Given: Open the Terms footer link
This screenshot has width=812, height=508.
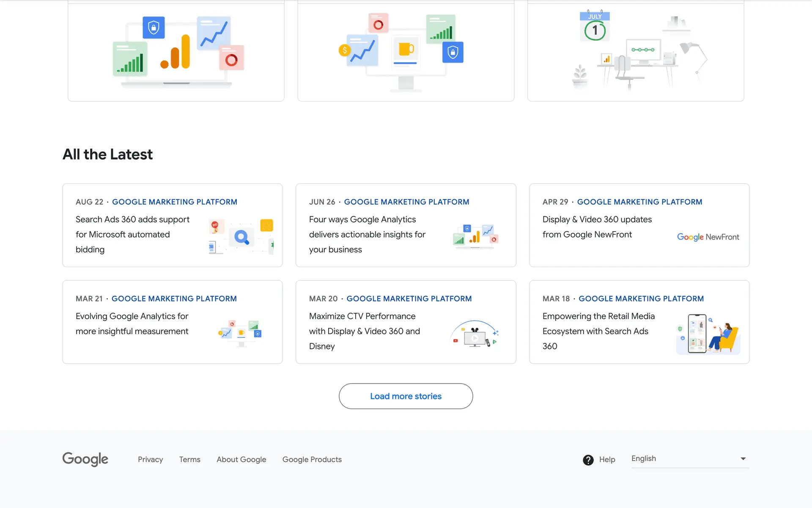Looking at the screenshot, I should click(x=189, y=459).
